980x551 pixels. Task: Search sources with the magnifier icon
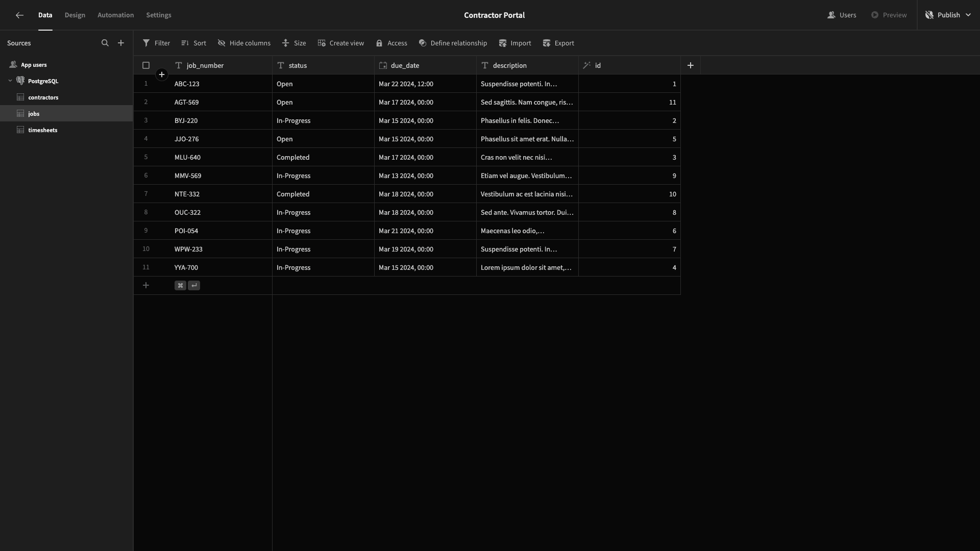pyautogui.click(x=105, y=43)
